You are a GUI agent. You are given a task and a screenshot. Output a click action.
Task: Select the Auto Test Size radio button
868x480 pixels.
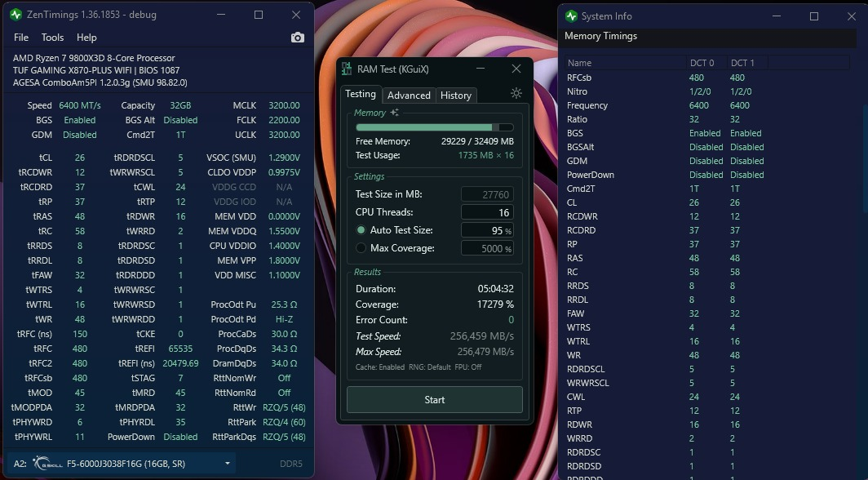pos(361,229)
